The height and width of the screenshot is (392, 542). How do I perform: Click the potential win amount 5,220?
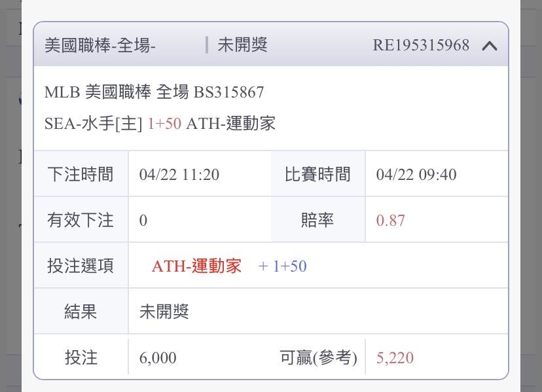pyautogui.click(x=395, y=358)
